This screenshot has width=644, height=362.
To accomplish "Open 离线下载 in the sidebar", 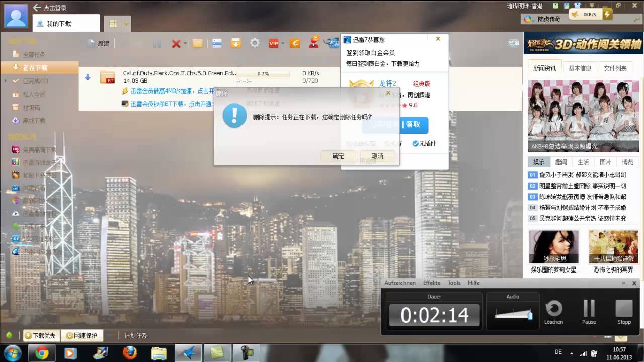I will (34, 121).
